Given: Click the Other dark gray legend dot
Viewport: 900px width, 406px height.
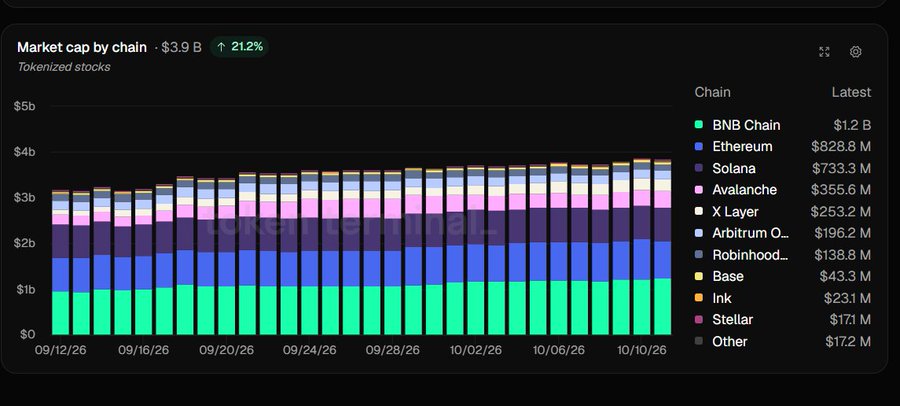Looking at the screenshot, I should (699, 341).
